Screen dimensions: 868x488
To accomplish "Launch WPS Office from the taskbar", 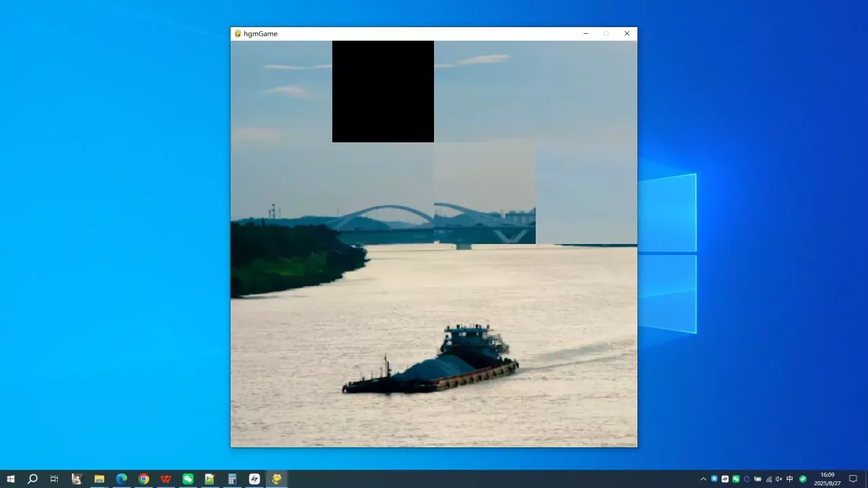I will [165, 479].
